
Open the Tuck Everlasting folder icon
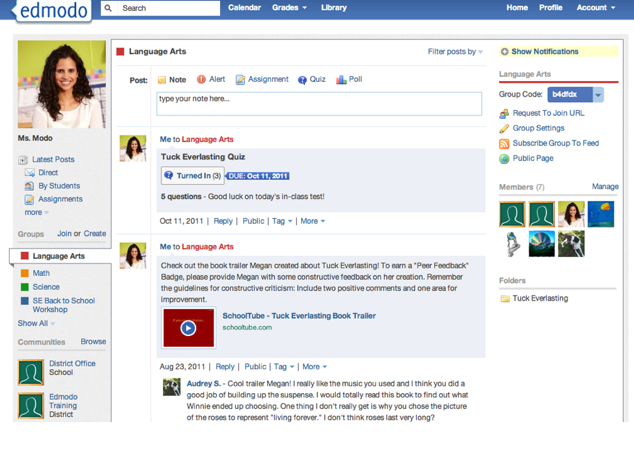click(x=505, y=299)
